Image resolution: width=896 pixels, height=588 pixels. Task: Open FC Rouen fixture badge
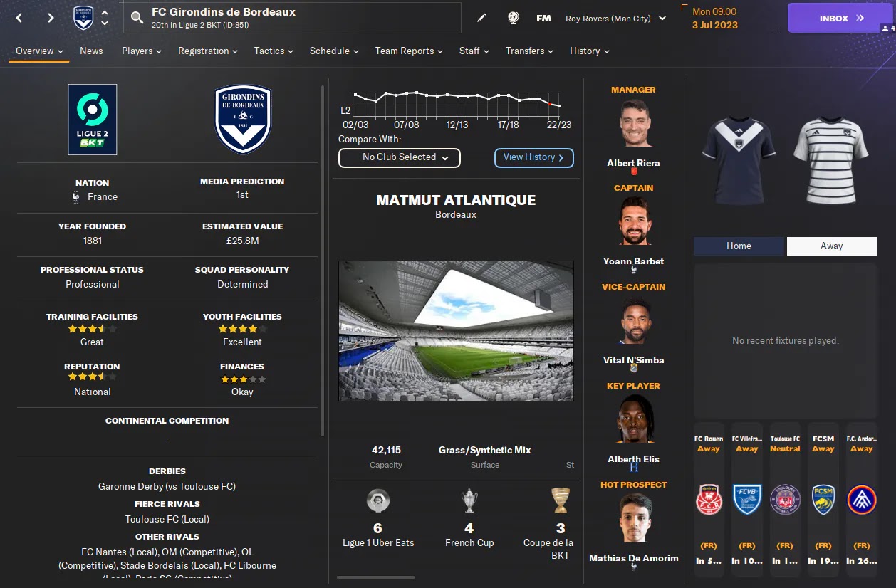pos(709,500)
